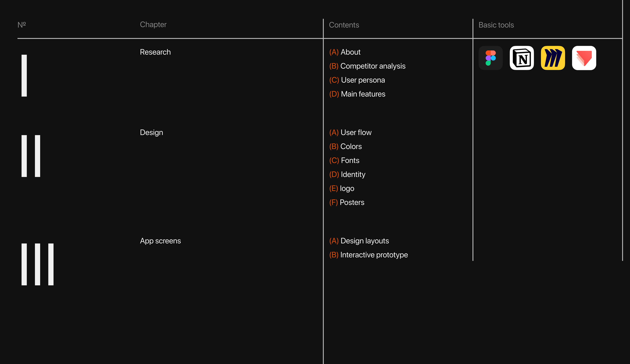Open the App screens chapter
Image resolution: width=630 pixels, height=364 pixels.
coord(160,241)
